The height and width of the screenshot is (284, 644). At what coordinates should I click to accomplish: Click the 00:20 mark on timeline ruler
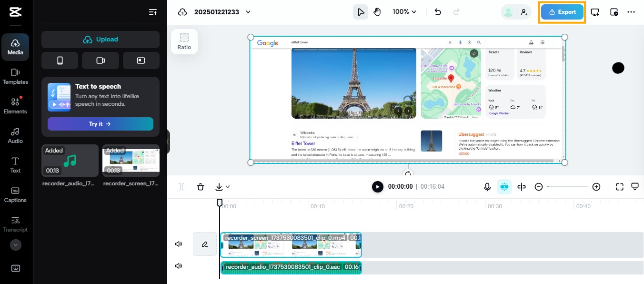click(x=406, y=206)
